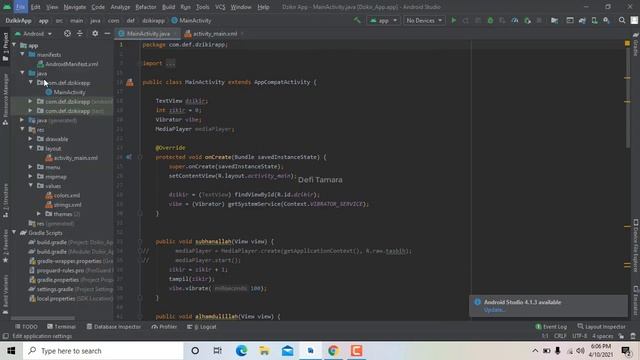Open Project panel gear options

pos(95,33)
